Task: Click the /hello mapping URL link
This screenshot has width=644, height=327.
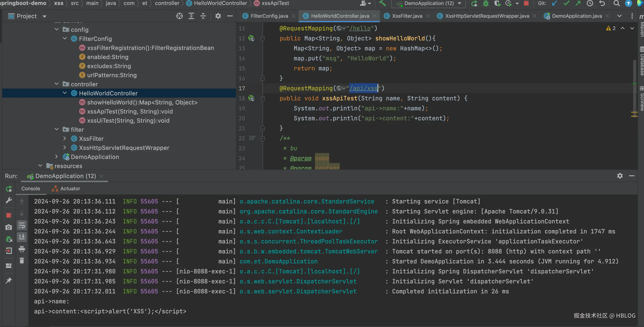Action: (360, 28)
